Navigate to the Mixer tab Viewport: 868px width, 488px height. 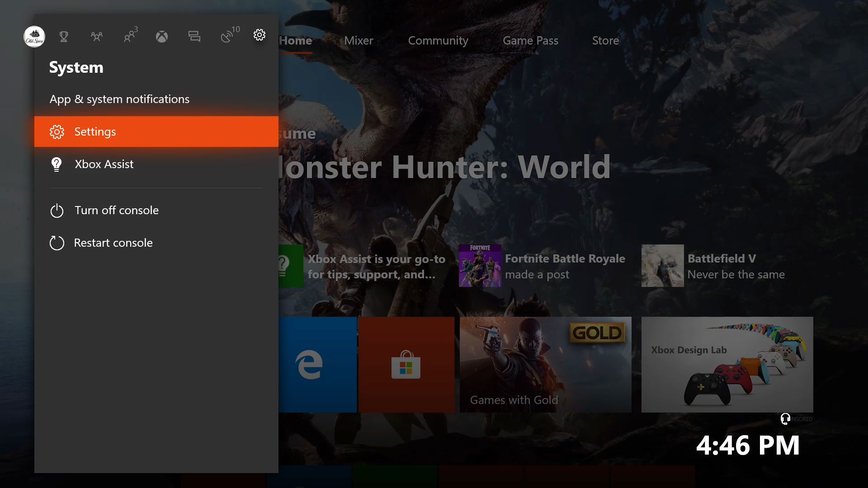(359, 40)
